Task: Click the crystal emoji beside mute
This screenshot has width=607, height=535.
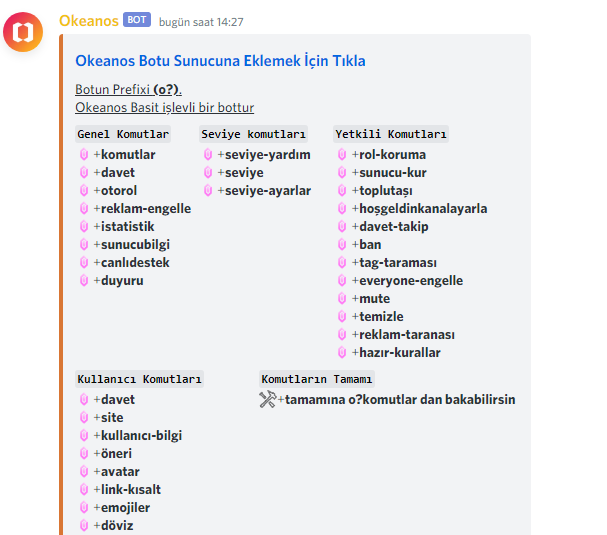Action: [x=342, y=298]
